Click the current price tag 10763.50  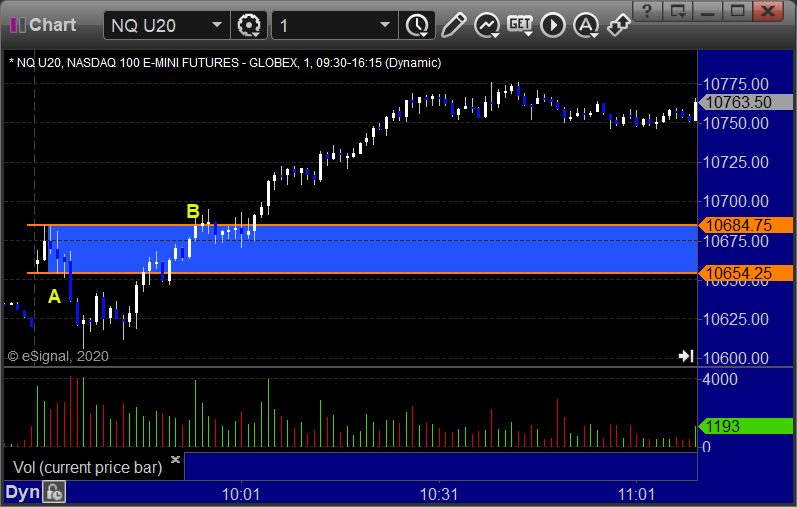click(x=746, y=102)
